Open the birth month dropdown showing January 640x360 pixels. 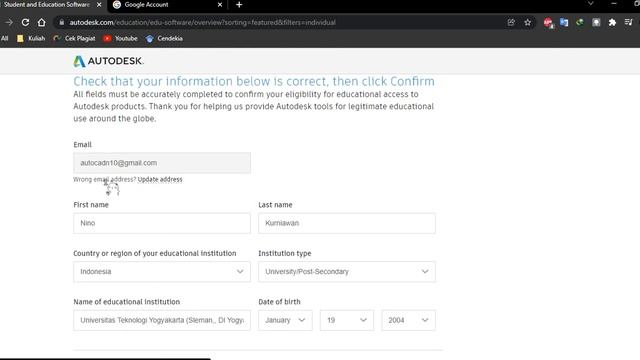coord(285,320)
